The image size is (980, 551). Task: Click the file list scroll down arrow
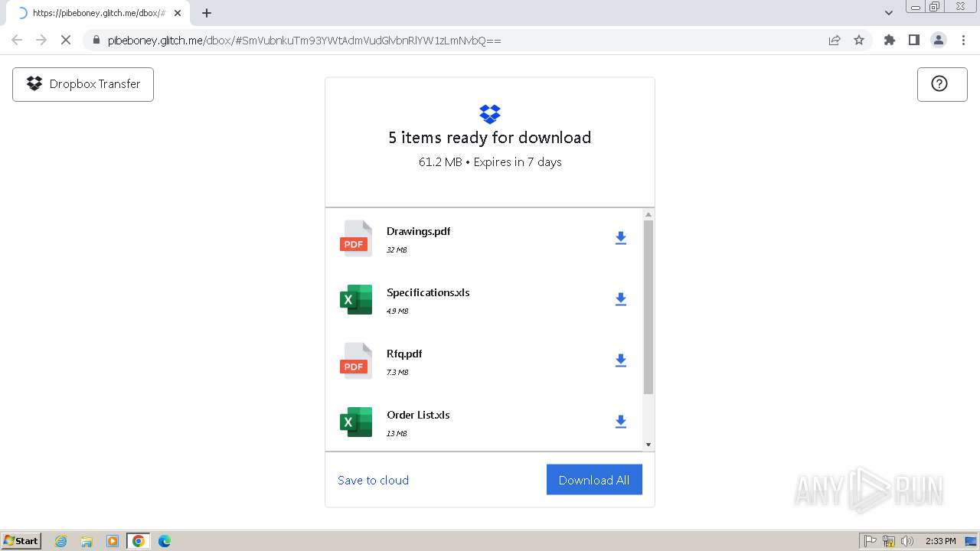[x=648, y=445]
